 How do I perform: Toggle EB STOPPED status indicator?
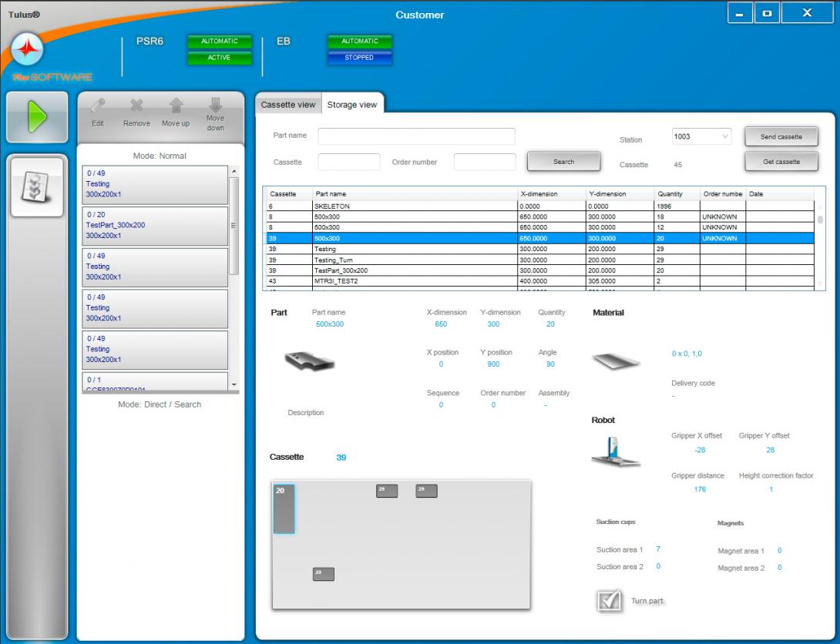pyautogui.click(x=359, y=58)
